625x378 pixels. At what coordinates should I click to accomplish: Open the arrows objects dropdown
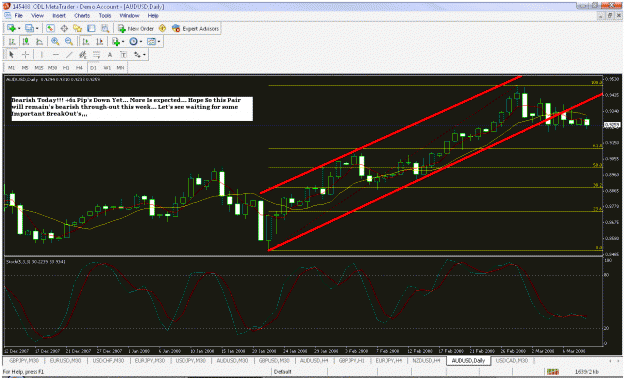tap(140, 55)
